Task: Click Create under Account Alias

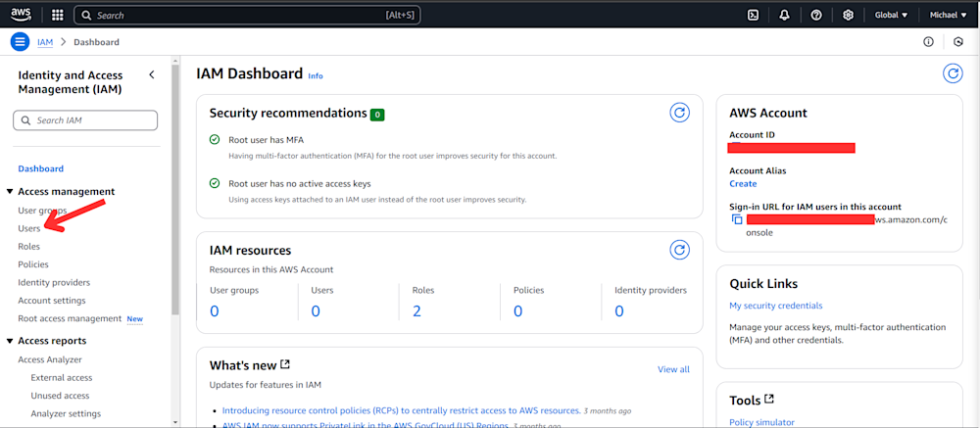Action: (x=743, y=184)
